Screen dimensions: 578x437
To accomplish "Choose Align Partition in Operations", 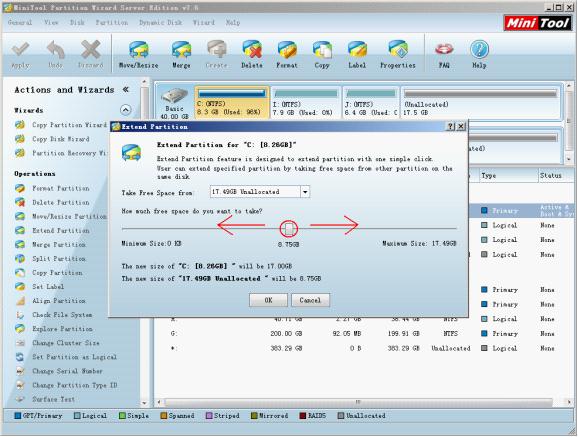I will [50, 301].
